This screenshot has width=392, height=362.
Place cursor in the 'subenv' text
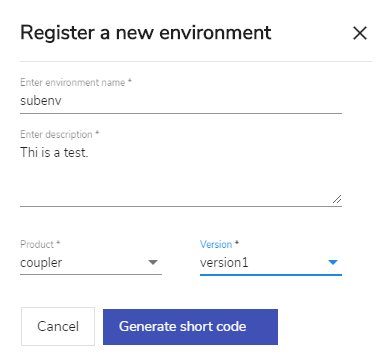[41, 101]
